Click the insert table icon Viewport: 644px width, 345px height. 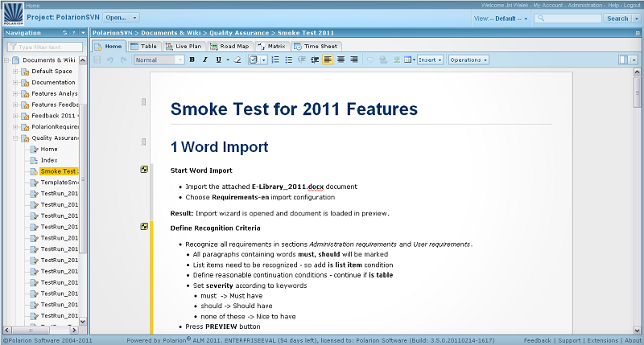pos(407,60)
